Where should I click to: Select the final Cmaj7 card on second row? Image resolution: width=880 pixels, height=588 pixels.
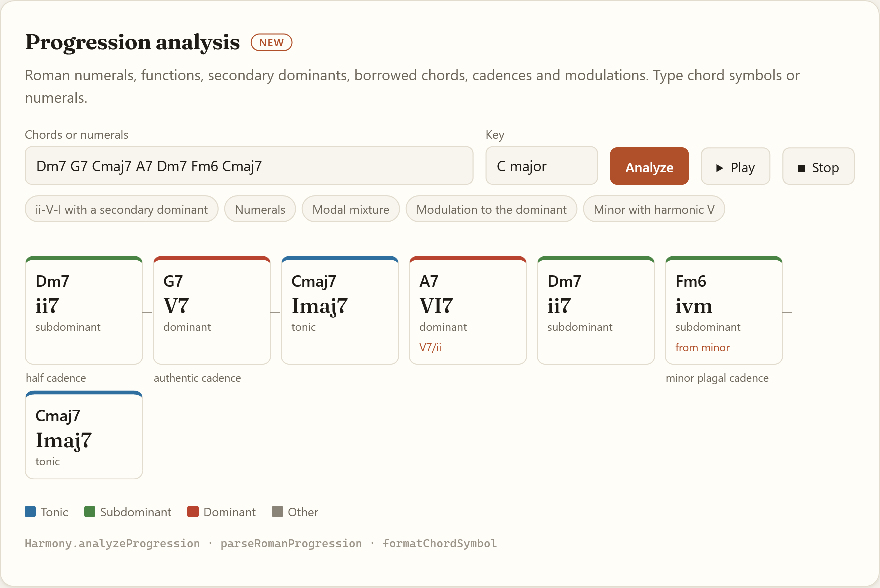coord(84,435)
